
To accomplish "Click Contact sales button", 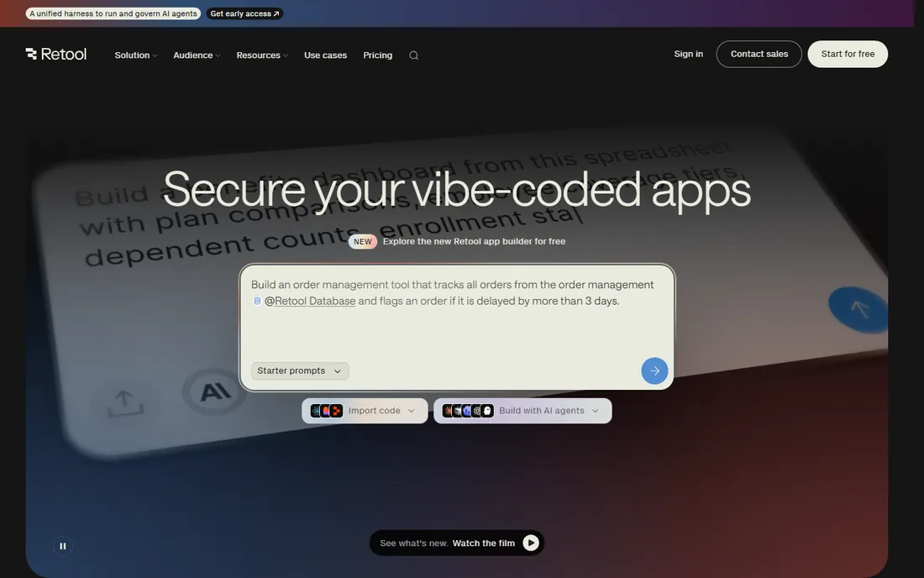I will [759, 54].
